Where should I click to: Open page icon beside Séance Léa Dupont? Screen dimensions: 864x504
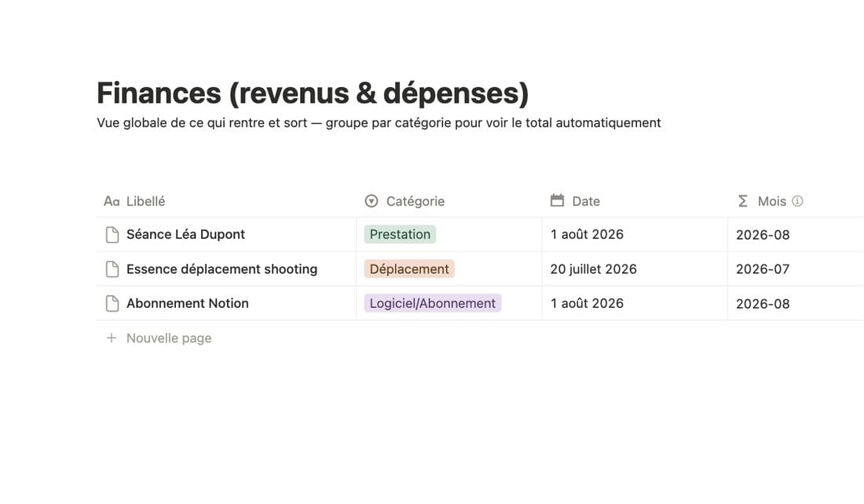point(112,235)
